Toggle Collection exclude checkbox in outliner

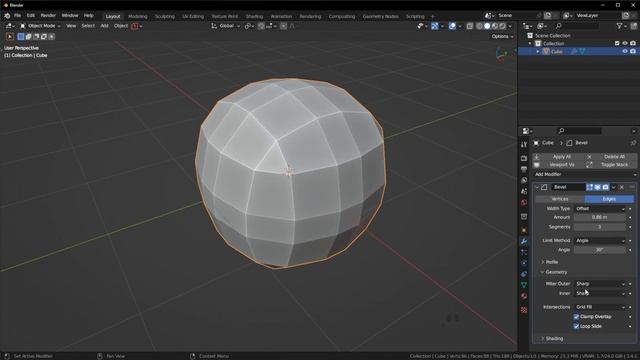617,43
